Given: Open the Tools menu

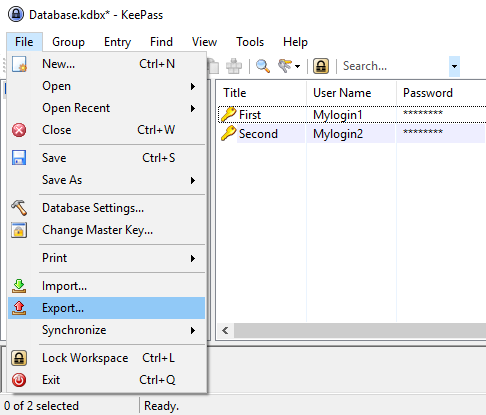Looking at the screenshot, I should [250, 42].
